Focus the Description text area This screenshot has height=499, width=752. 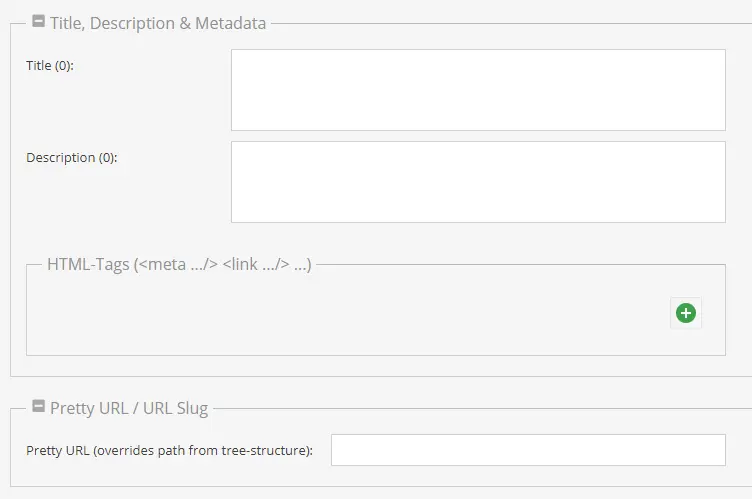(478, 182)
